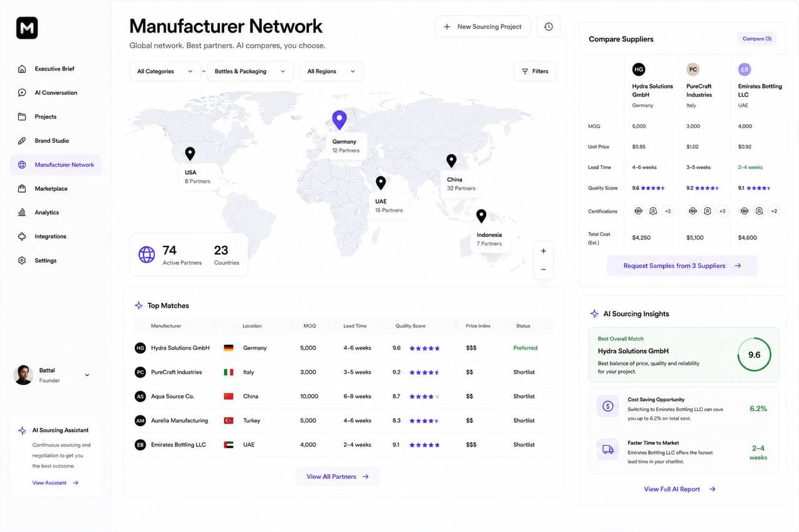799x532 pixels.
Task: Click the 10,000 MOQ for Aqua Source
Action: point(309,397)
